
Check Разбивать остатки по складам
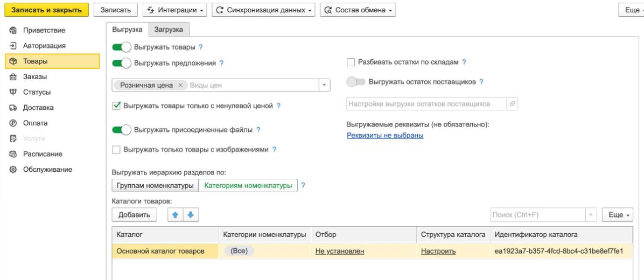[351, 62]
